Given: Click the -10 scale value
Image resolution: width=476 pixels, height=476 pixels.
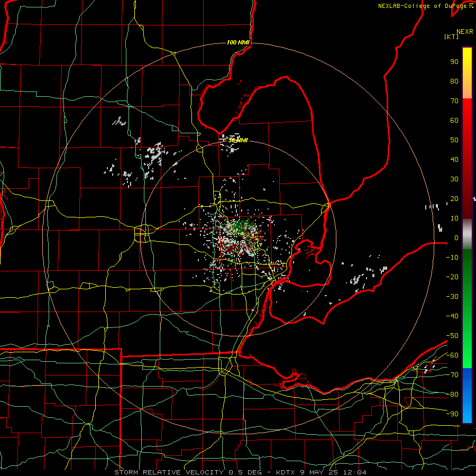Looking at the screenshot, I should 452,258.
